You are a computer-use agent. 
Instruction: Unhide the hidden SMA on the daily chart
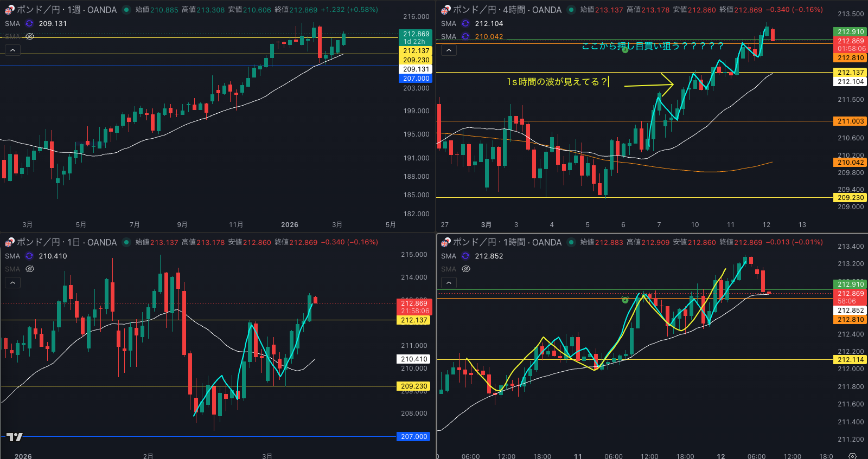pos(30,269)
